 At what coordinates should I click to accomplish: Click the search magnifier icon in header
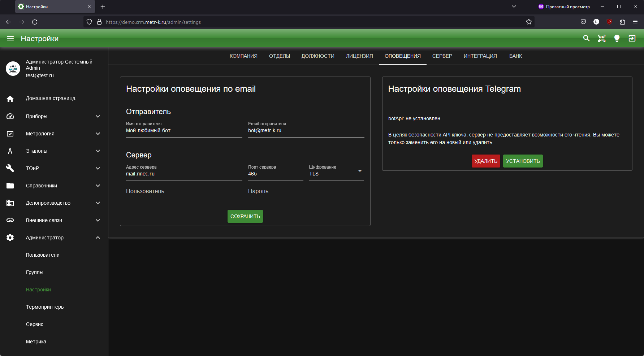pos(586,38)
